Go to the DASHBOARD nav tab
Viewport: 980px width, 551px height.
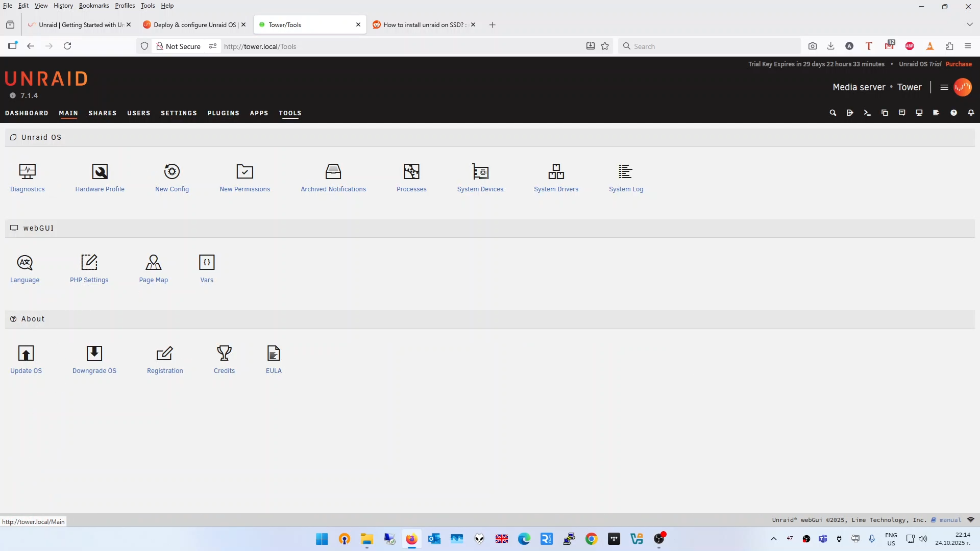click(x=27, y=113)
